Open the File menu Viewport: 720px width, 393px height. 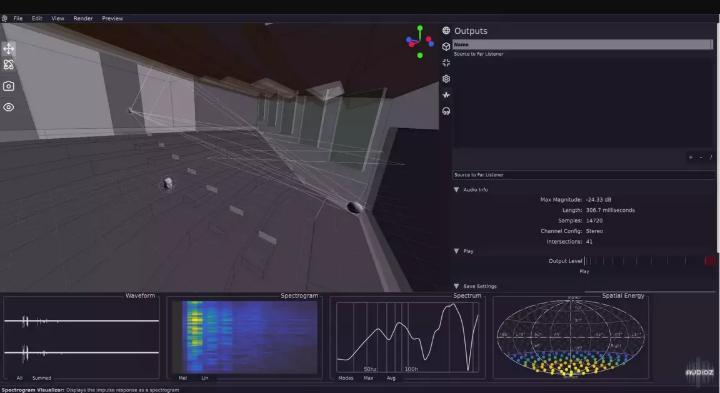tap(18, 18)
